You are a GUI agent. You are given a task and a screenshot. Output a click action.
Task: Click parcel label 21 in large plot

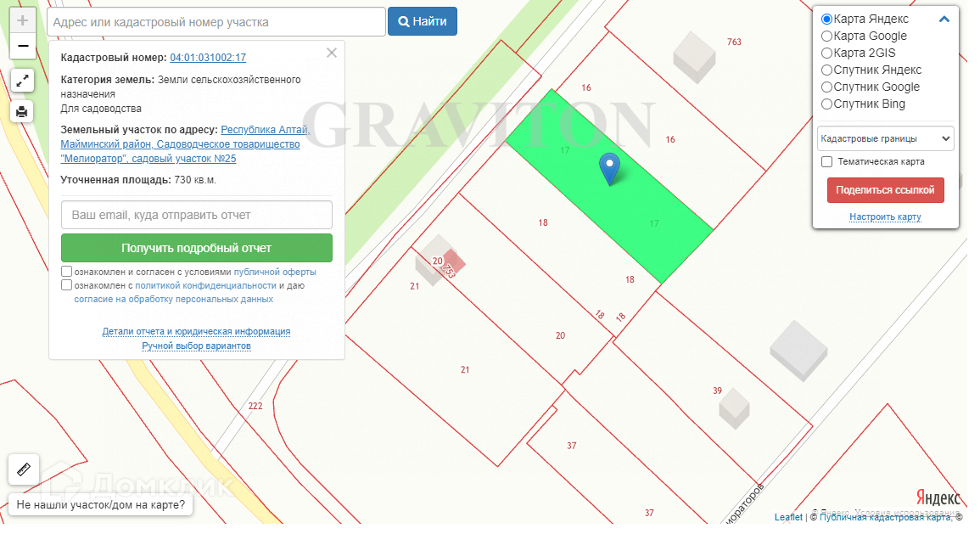465,369
